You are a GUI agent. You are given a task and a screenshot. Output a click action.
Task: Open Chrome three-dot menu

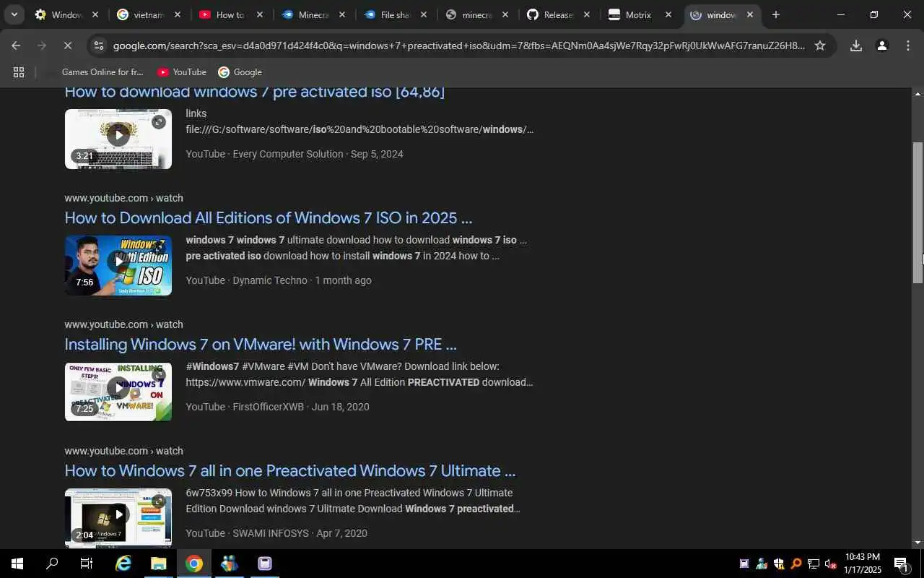[908, 46]
